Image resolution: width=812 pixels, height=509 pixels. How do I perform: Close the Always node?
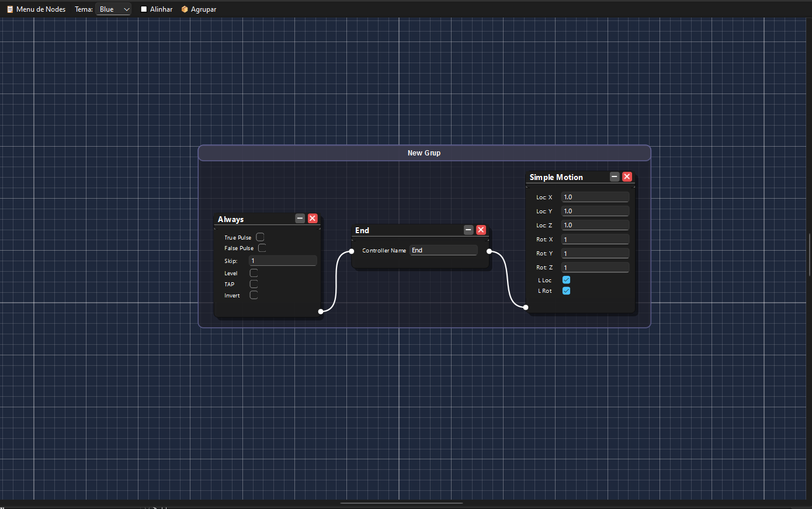click(x=313, y=219)
